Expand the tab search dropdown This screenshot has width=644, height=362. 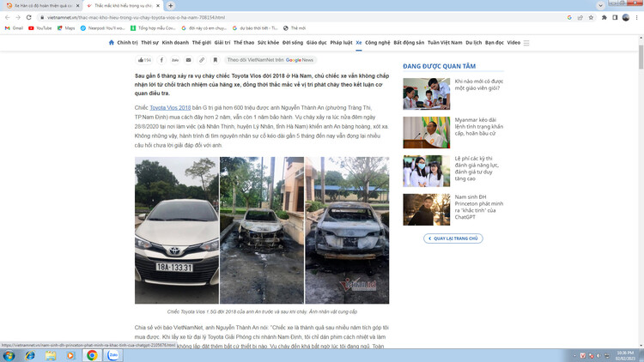pos(600,6)
